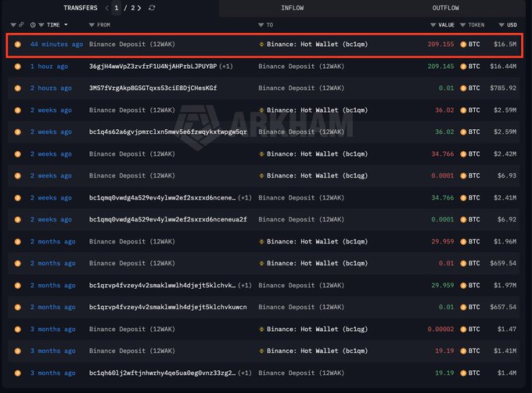Filter the USD column
This screenshot has width=532, height=393.
pyautogui.click(x=501, y=25)
